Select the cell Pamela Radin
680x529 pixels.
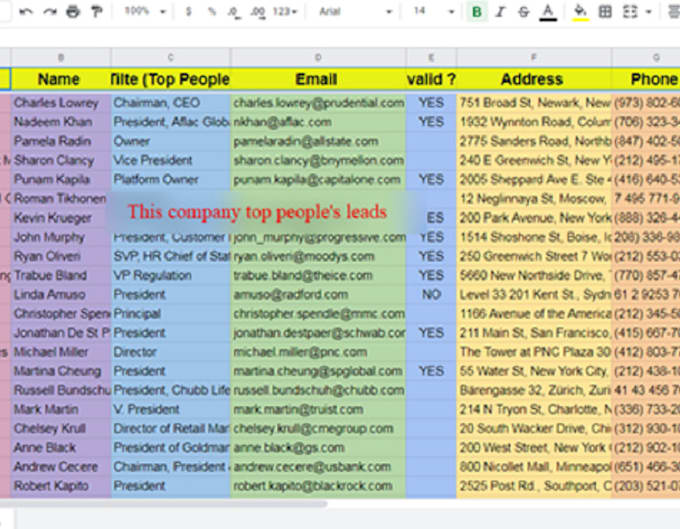tap(61, 141)
